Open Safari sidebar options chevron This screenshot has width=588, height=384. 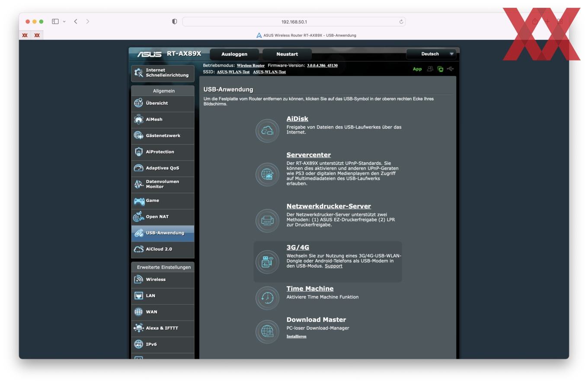[x=64, y=21]
